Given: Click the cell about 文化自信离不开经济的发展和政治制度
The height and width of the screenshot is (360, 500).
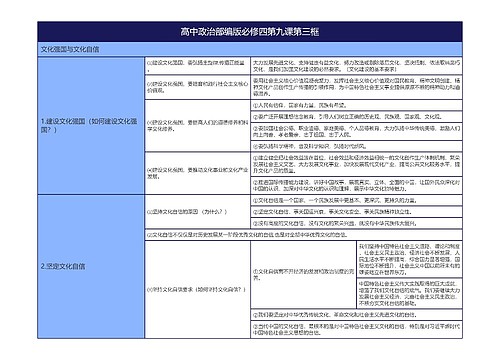Looking at the screenshot, I should pyautogui.click(x=303, y=275).
